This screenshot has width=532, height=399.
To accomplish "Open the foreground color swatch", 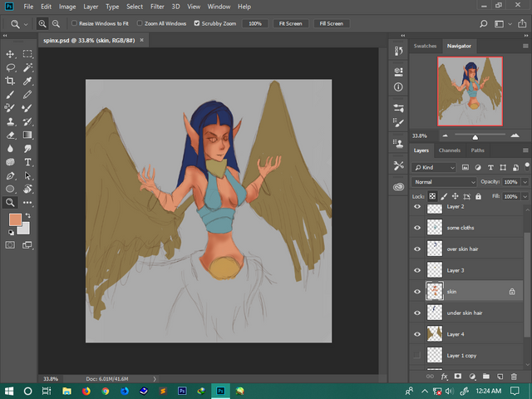I will (x=15, y=219).
